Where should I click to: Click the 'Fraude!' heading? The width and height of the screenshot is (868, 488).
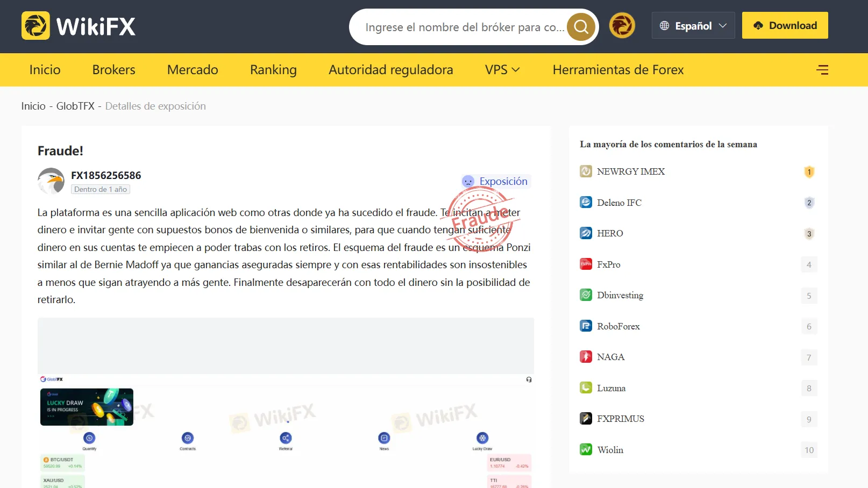(x=60, y=151)
